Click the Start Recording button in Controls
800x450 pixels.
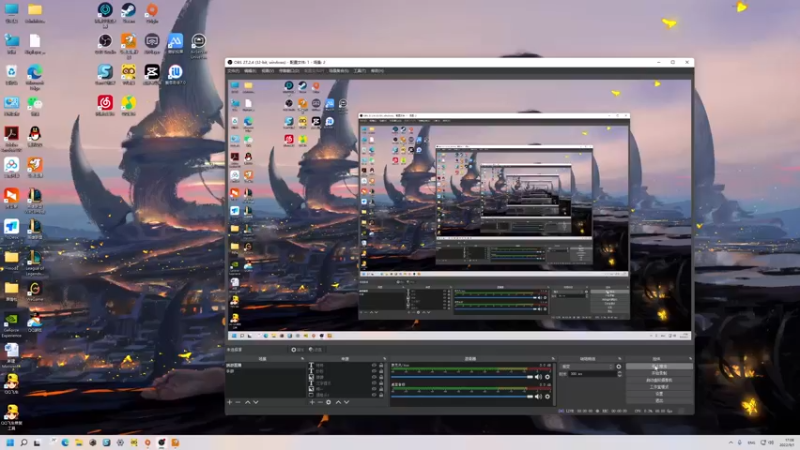(x=659, y=373)
